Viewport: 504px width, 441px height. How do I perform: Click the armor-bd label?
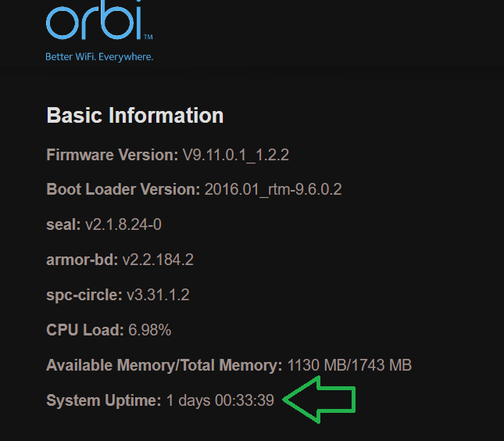click(82, 260)
